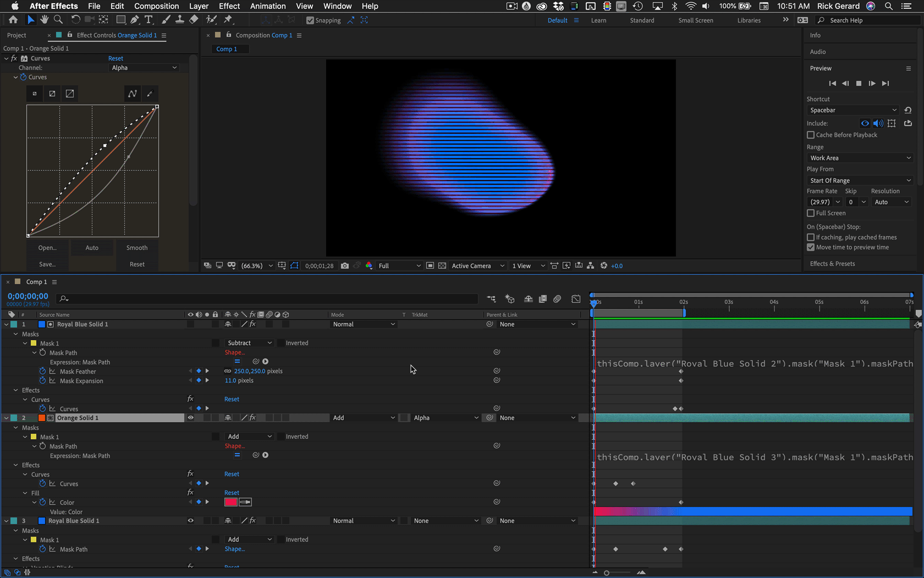Screen dimensions: 924x578
Task: Click the Composition Mini-Flowchart icon
Action: pyautogui.click(x=491, y=299)
